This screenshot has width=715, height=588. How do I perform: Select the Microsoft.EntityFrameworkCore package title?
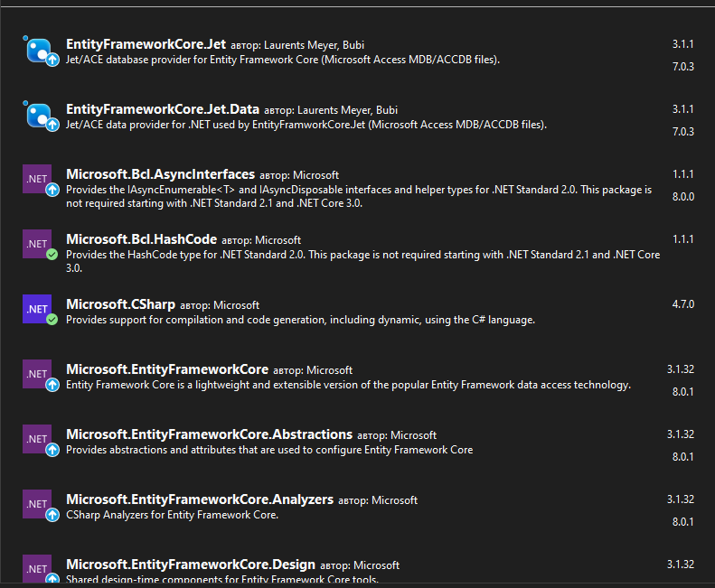coord(167,369)
